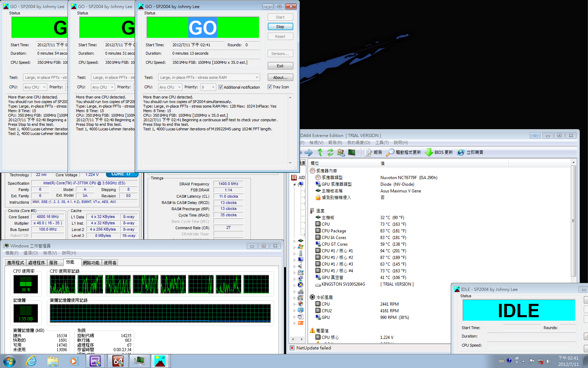Click Reset button in SP2004
This screenshot has width=588, height=368.
pyautogui.click(x=280, y=36)
